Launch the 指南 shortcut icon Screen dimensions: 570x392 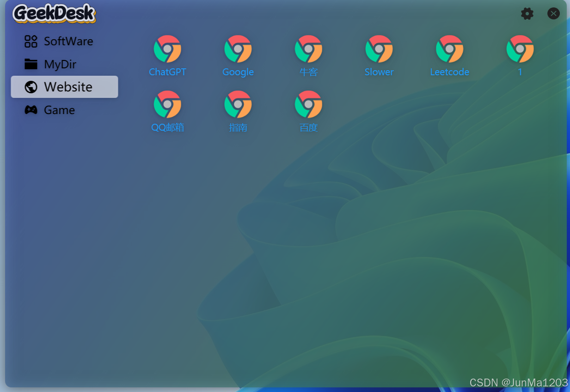[x=238, y=104]
